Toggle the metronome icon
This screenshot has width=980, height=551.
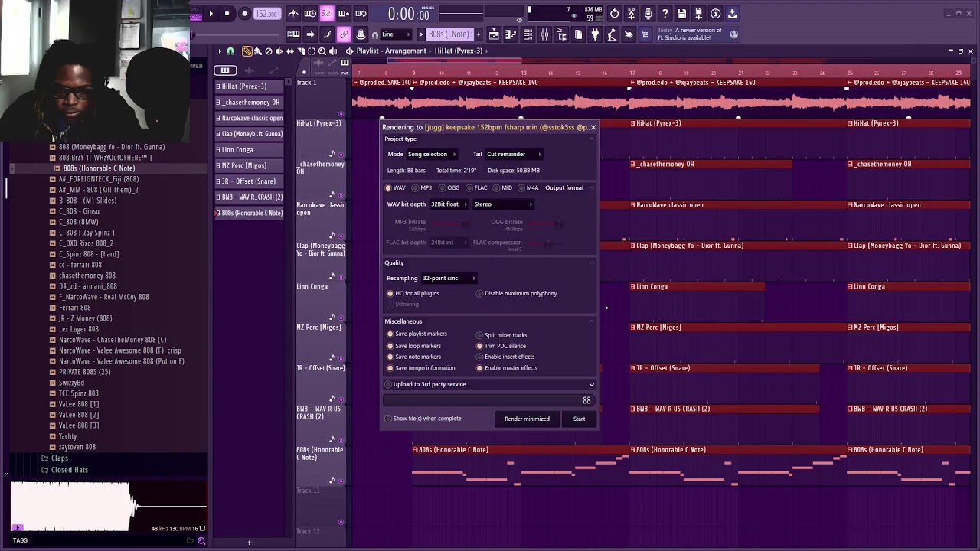point(293,14)
